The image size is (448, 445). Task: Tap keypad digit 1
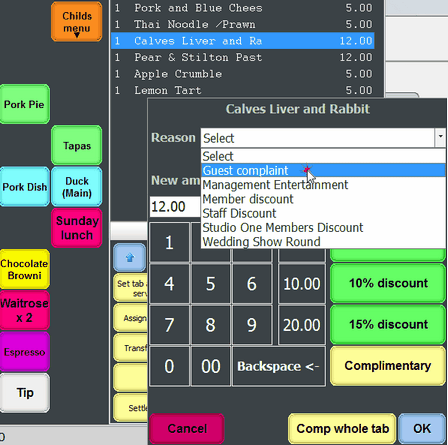click(169, 242)
